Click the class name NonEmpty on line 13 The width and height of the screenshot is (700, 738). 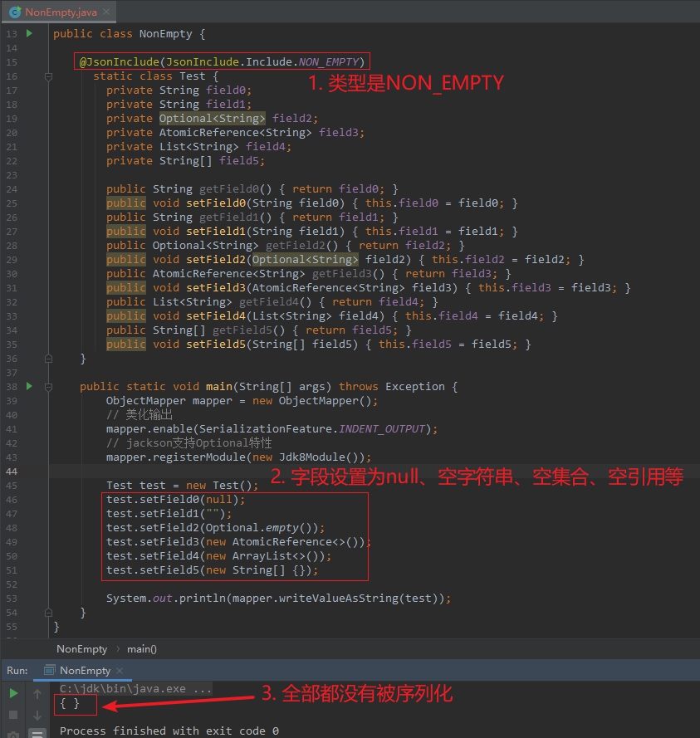coord(166,33)
